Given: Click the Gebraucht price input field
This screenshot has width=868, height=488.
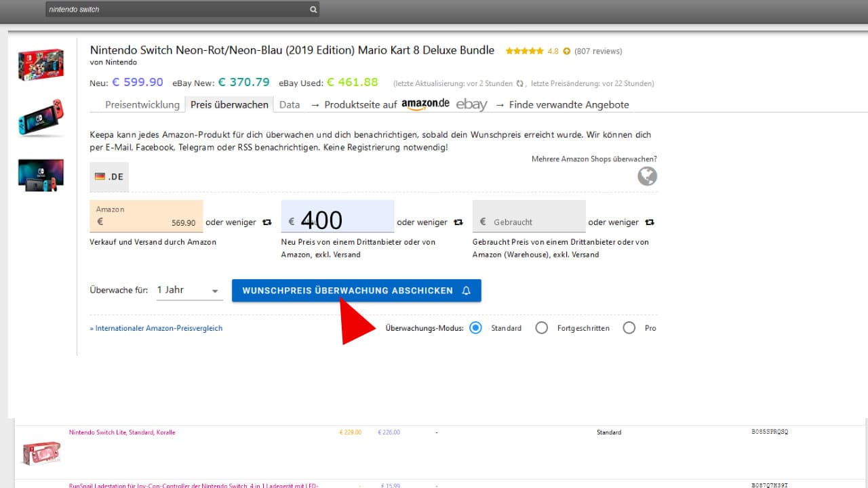Looking at the screenshot, I should [529, 222].
